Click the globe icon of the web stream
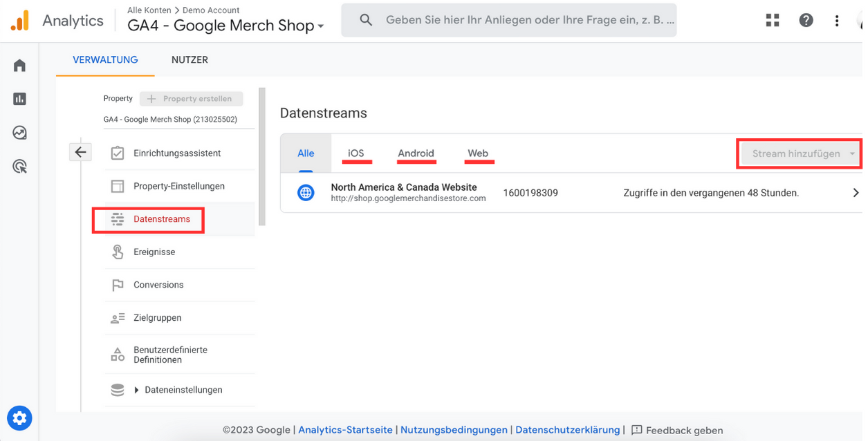 click(306, 193)
